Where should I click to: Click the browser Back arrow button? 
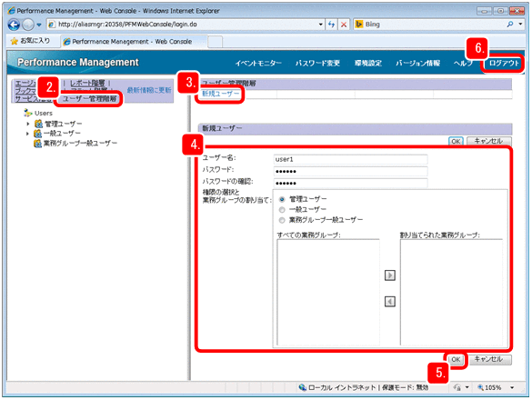point(14,25)
